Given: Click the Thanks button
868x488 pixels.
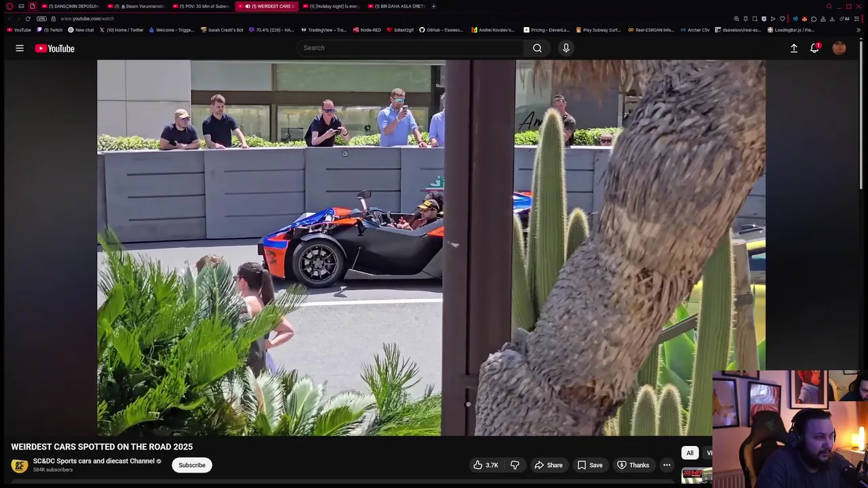Looking at the screenshot, I should [x=633, y=465].
